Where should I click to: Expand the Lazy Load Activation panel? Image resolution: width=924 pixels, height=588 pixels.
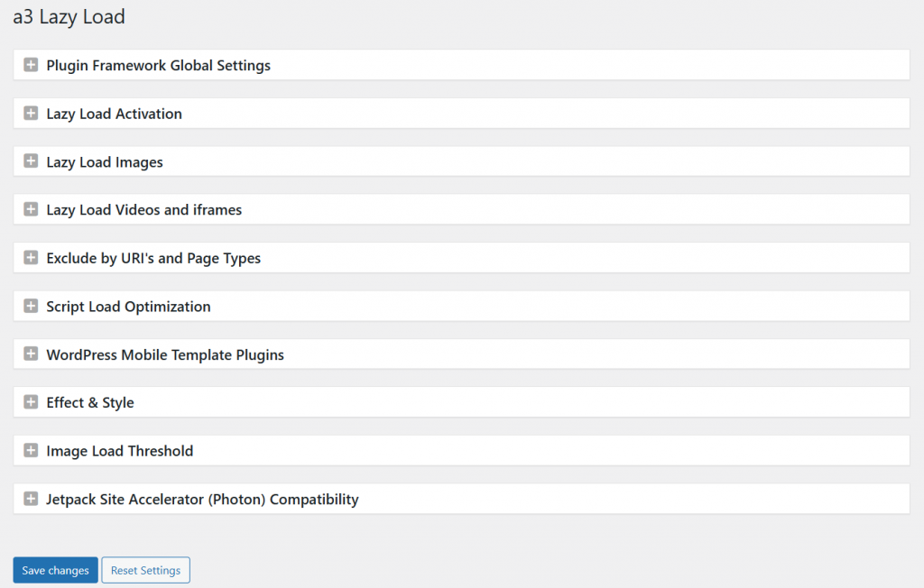pos(114,114)
